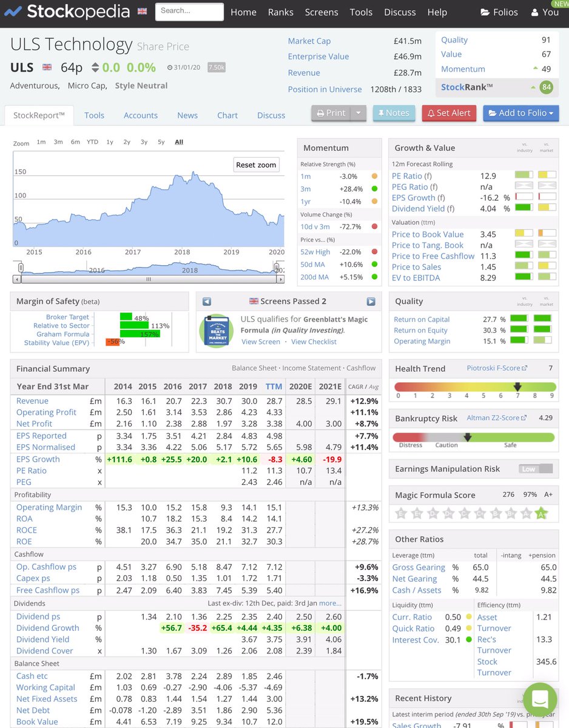Click the TTM column header
This screenshot has width=569, height=728.
click(274, 386)
